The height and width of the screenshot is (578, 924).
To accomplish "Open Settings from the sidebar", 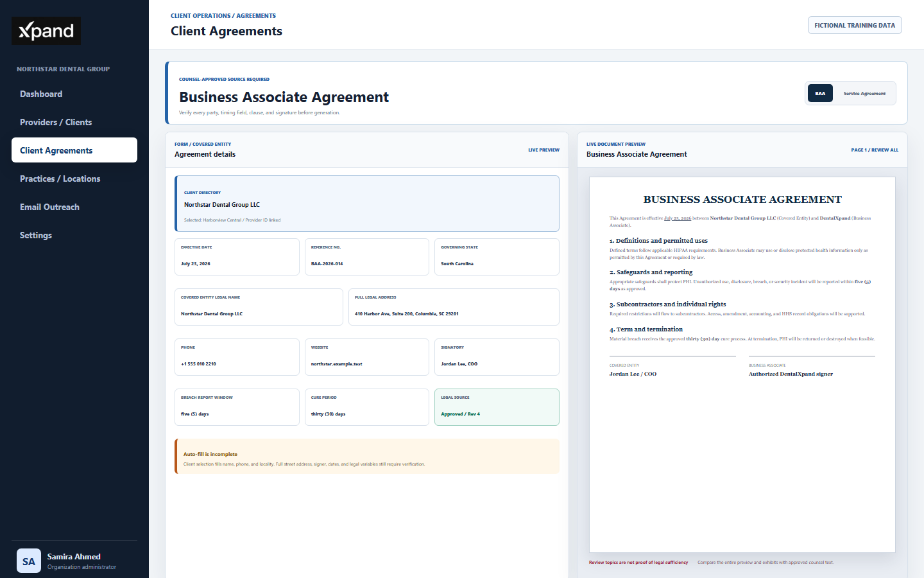I will tap(74, 235).
